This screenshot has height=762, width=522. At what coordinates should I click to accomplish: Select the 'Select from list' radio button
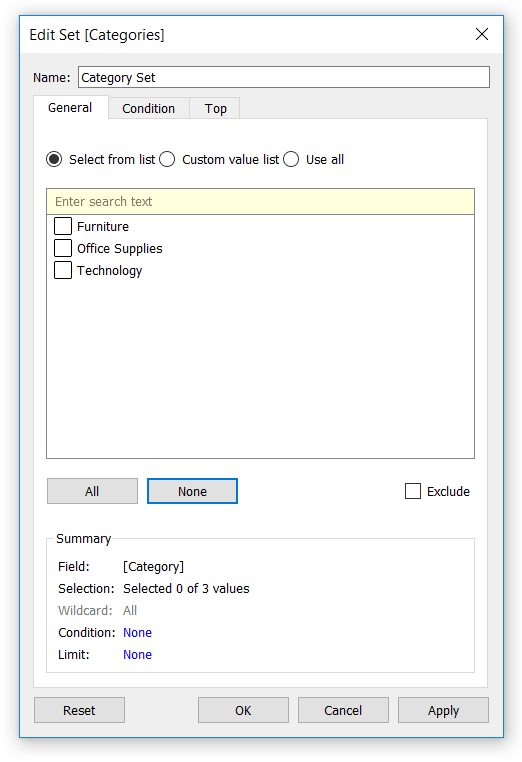(54, 159)
